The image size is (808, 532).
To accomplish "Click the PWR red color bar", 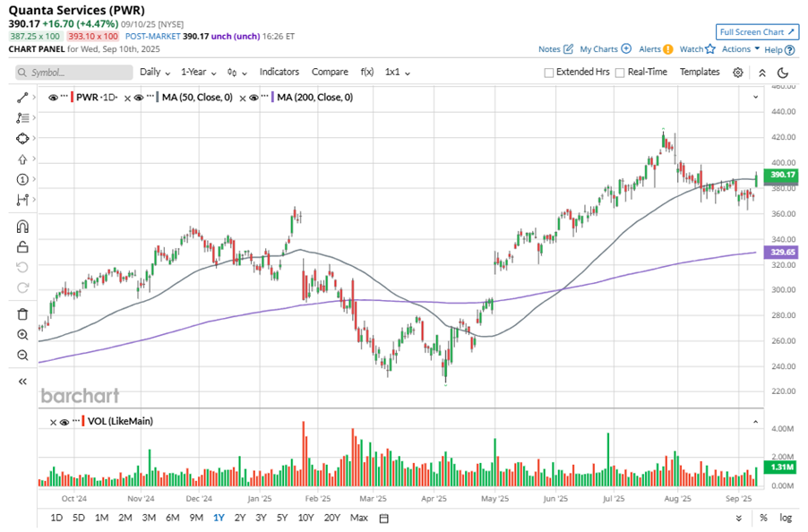I will 73,98.
